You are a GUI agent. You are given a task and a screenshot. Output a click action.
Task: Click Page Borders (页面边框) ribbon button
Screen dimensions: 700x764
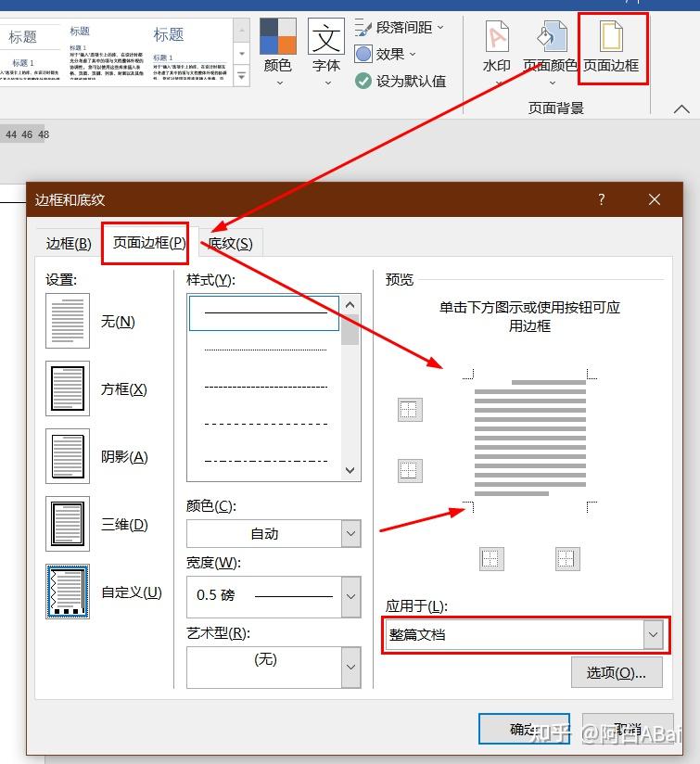pyautogui.click(x=612, y=48)
